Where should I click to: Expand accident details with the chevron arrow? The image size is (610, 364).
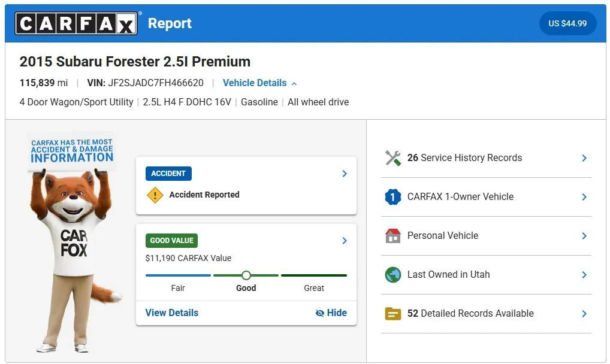click(x=345, y=174)
